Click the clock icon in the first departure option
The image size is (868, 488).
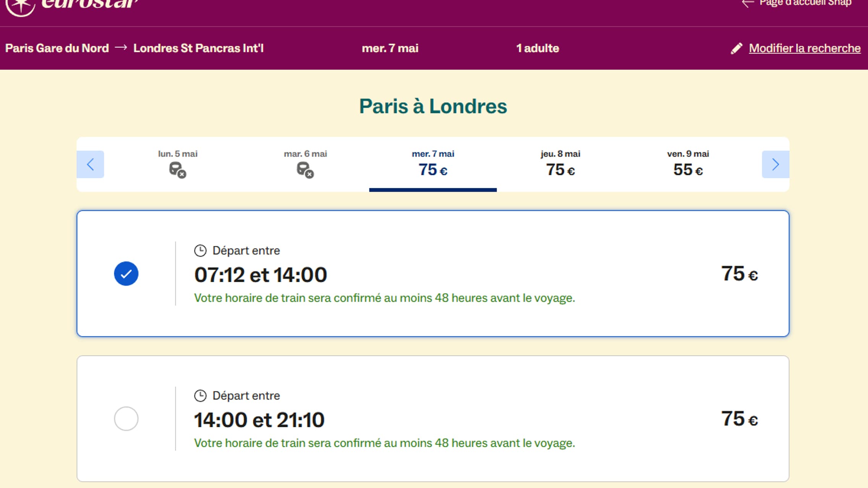200,250
